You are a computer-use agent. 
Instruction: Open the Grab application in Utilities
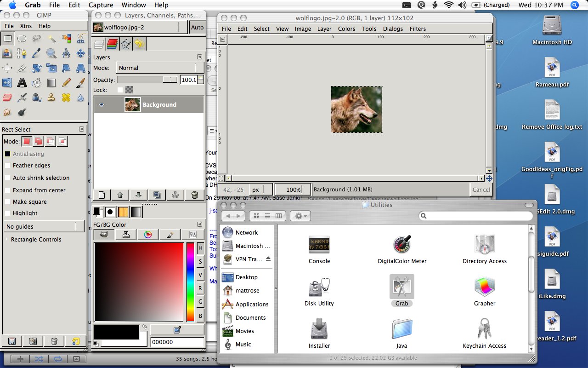401,290
